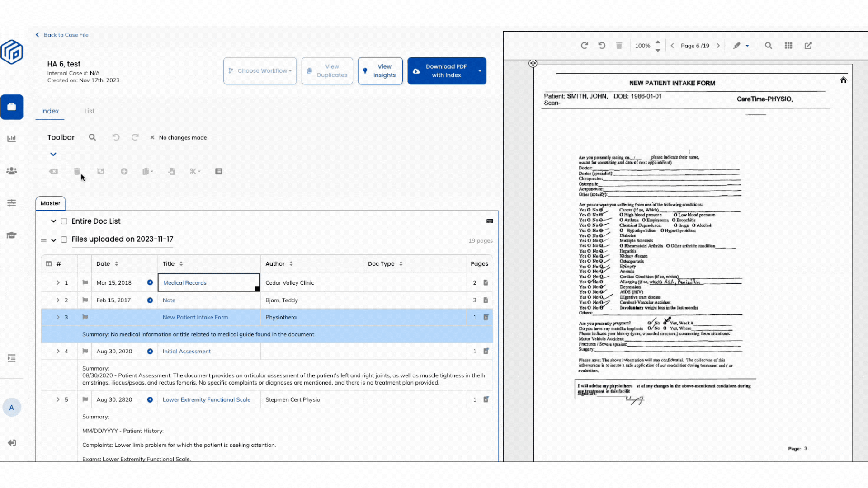Open the search icon next to Toolbar
Screen dimensions: 868x488
pyautogui.click(x=92, y=137)
